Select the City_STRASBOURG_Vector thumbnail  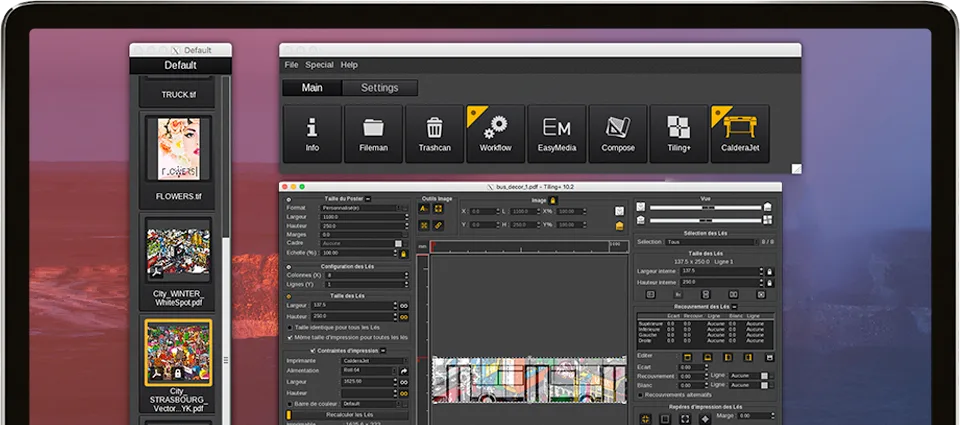coord(178,352)
